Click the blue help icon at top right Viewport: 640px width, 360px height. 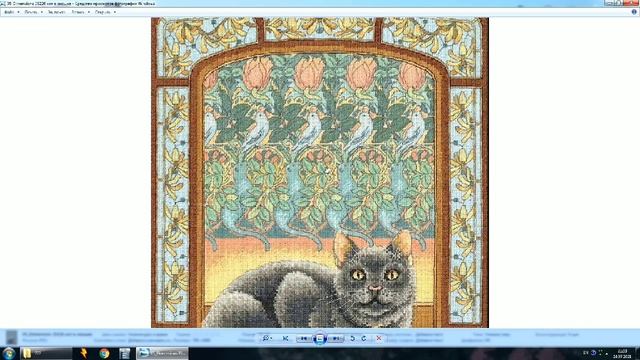tap(634, 12)
